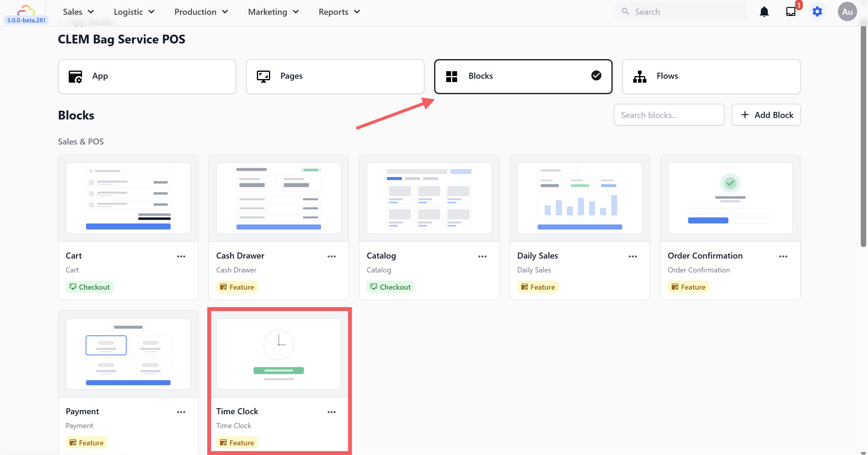868x455 pixels.
Task: Open the blue settings gear icon
Action: click(817, 12)
